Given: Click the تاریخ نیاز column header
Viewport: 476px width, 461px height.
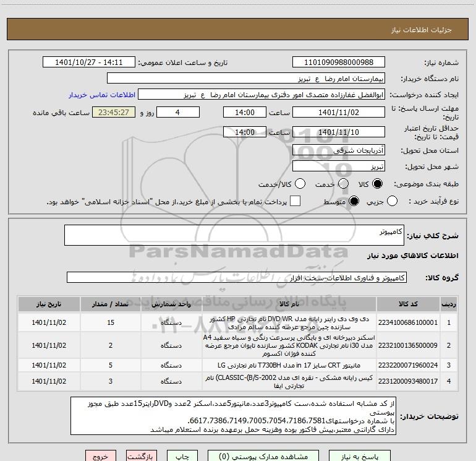Looking at the screenshot, I should 49,304.
